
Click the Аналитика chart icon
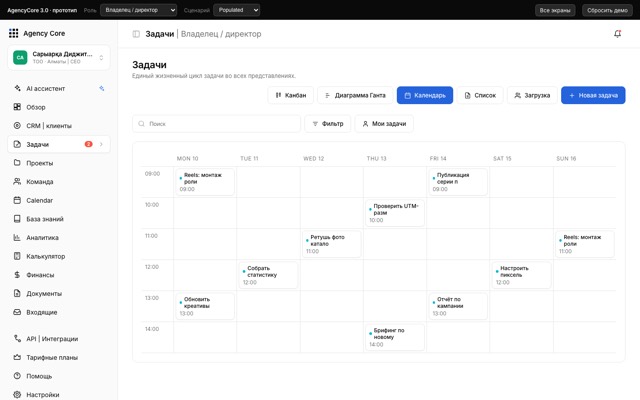[17, 237]
